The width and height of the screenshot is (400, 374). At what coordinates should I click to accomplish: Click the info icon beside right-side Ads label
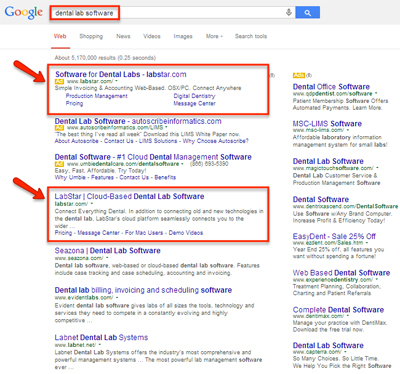click(309, 75)
